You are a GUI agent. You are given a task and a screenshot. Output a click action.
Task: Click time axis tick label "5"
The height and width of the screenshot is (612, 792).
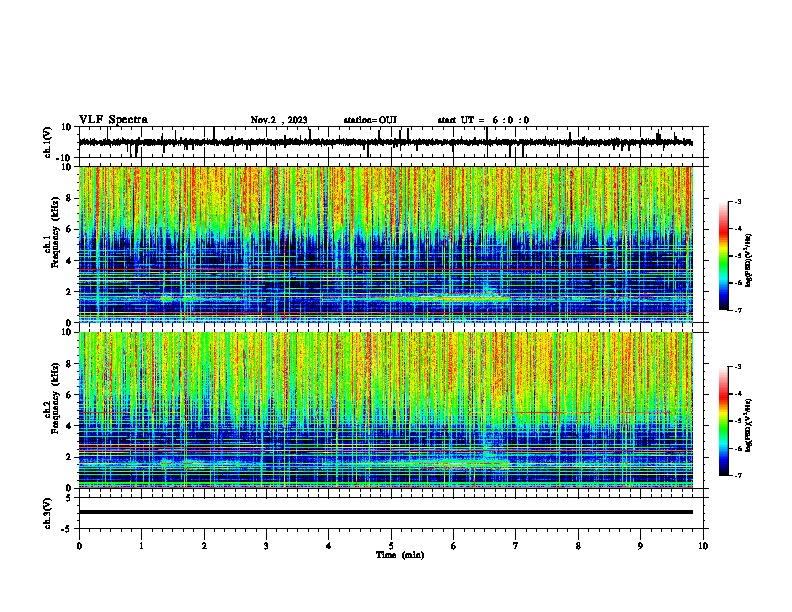[391, 546]
